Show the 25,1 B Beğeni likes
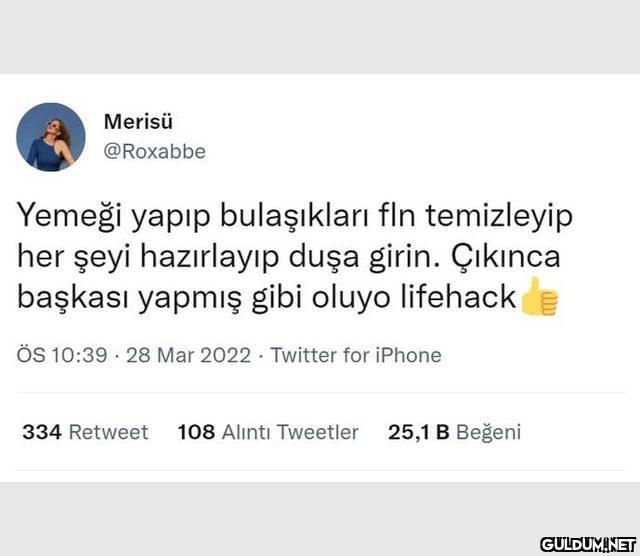 tap(455, 432)
